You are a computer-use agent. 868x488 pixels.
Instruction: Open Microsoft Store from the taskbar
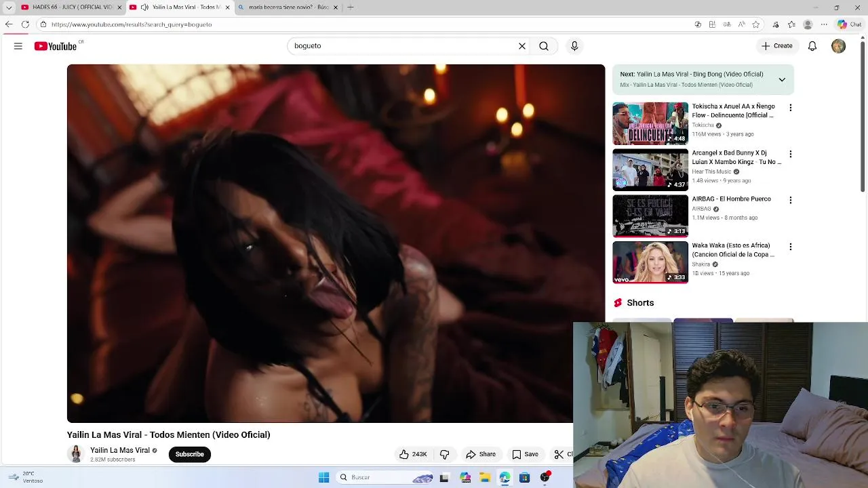pos(524,477)
